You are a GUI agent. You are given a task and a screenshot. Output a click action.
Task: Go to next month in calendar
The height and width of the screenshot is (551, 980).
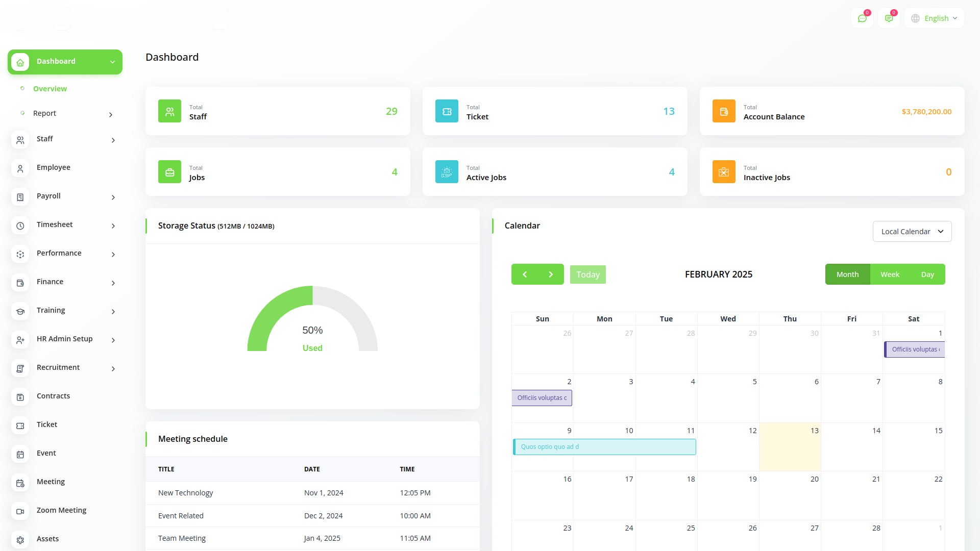coord(551,274)
